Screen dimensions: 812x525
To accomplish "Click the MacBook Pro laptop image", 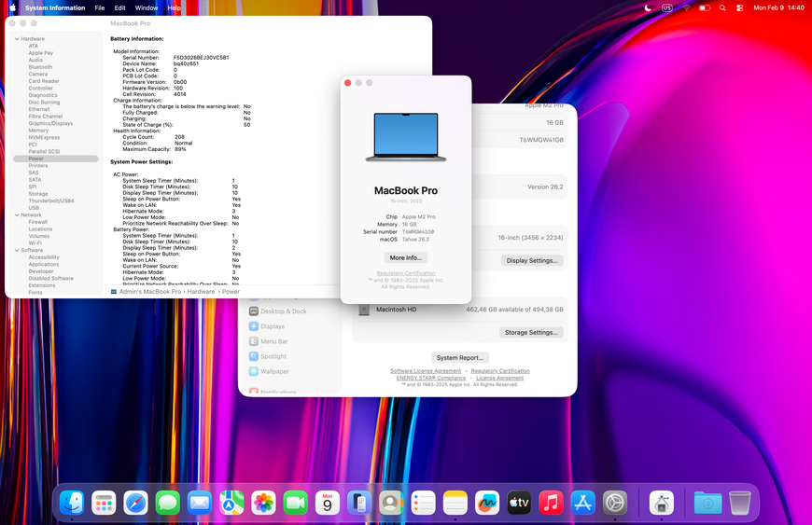I will click(406, 137).
